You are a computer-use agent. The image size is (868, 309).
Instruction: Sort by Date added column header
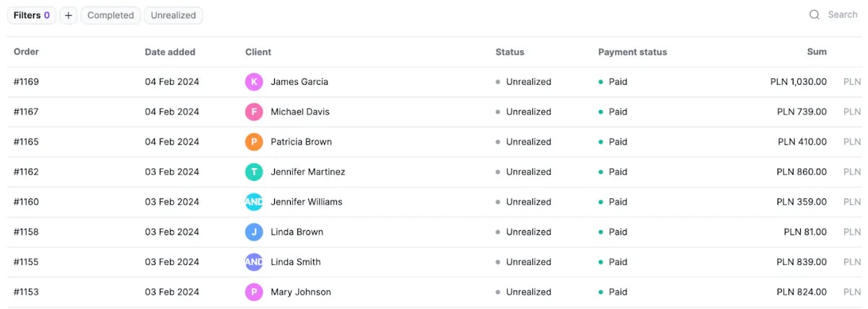(x=170, y=52)
